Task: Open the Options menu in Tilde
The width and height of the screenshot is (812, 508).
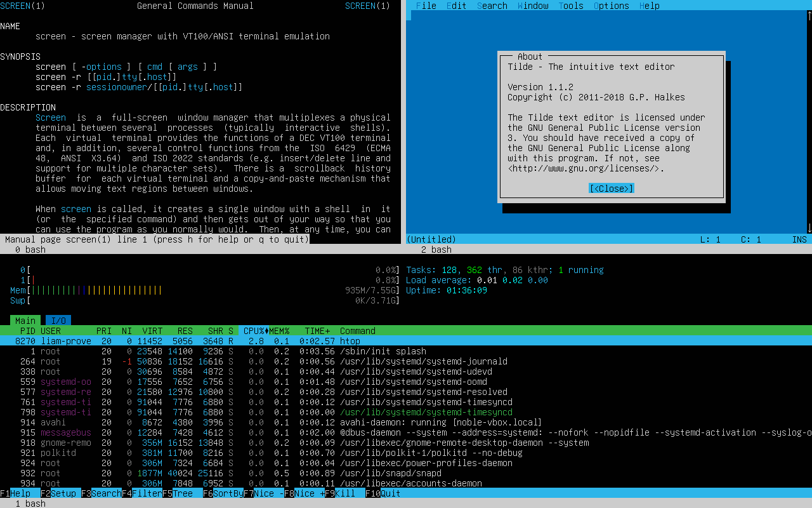Action: (612, 6)
